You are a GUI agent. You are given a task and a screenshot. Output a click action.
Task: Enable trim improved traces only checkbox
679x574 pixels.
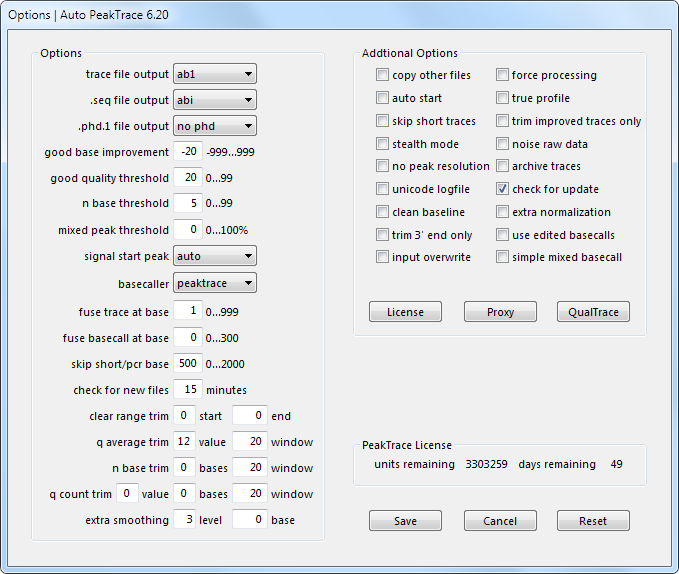502,120
